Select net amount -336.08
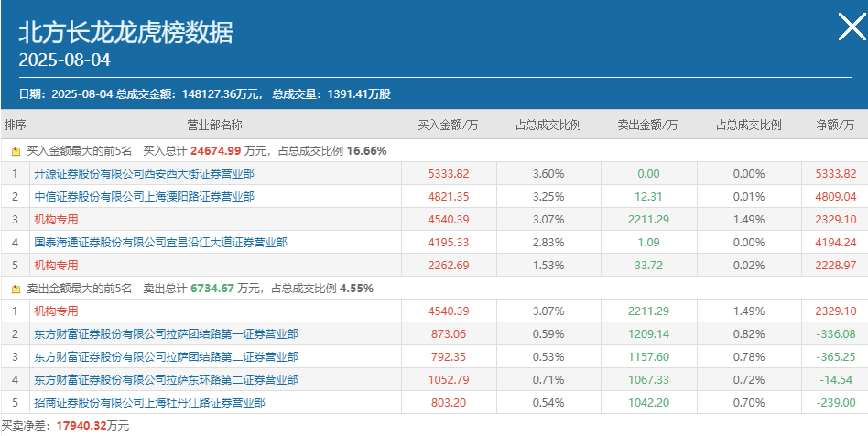The height and width of the screenshot is (436, 868). [838, 334]
